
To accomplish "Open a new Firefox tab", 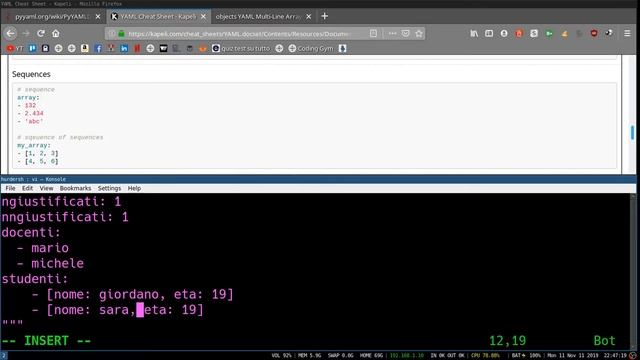I will 324,16.
